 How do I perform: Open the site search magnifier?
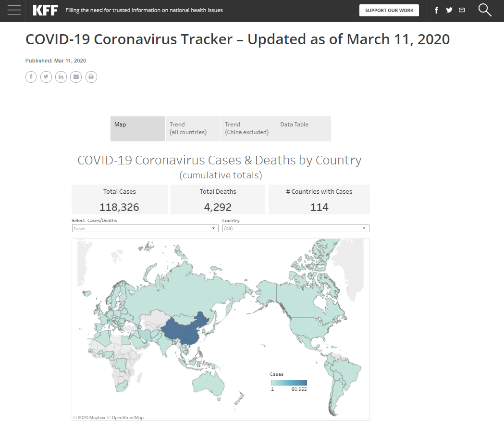coord(485,10)
